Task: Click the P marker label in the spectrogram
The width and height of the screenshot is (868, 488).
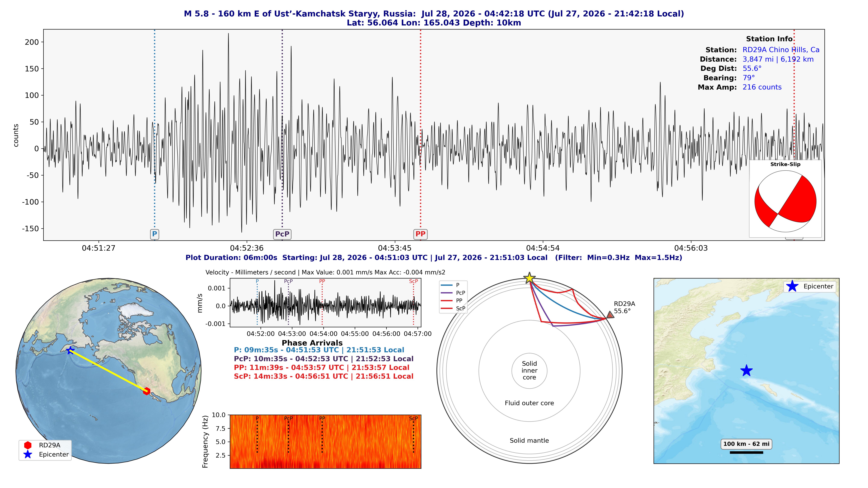Action: pyautogui.click(x=257, y=418)
